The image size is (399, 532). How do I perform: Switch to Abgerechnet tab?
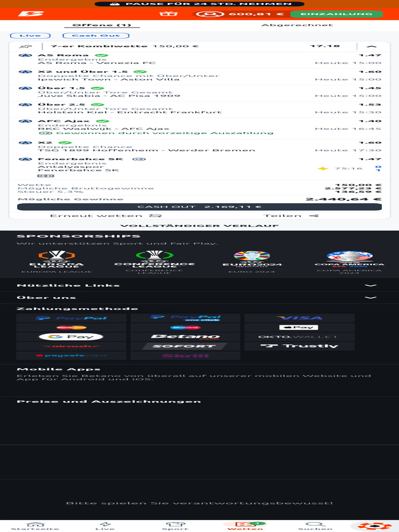click(297, 25)
